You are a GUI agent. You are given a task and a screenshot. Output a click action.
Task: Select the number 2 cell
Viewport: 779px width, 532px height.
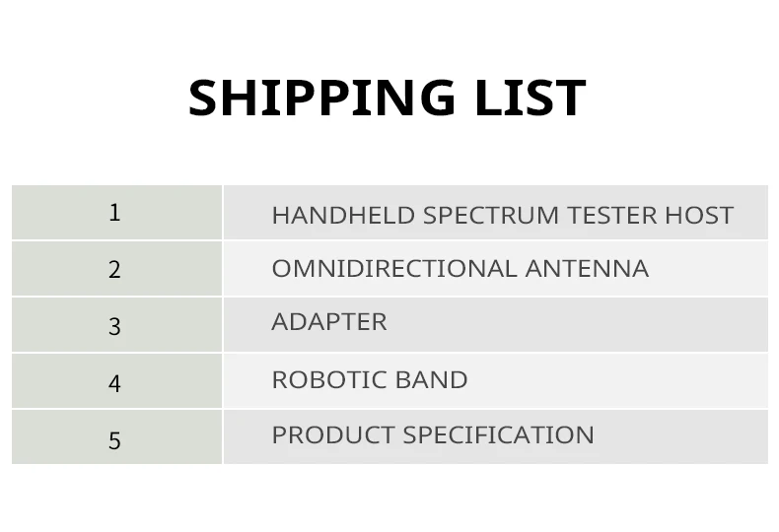115,269
